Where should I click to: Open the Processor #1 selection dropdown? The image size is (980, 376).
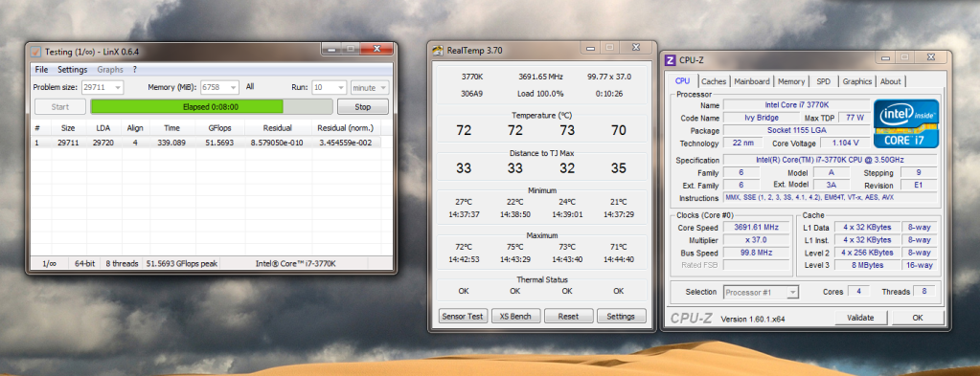[x=762, y=292]
